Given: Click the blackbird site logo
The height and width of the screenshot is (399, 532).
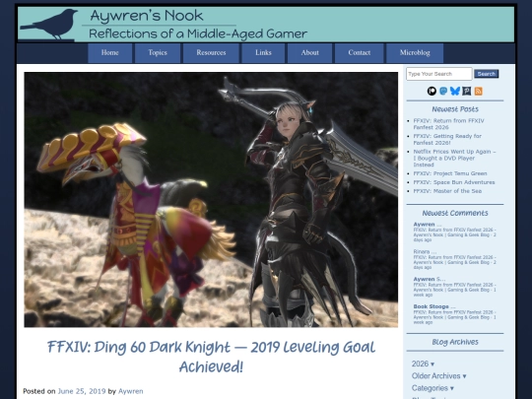Looking at the screenshot, I should click(50, 24).
